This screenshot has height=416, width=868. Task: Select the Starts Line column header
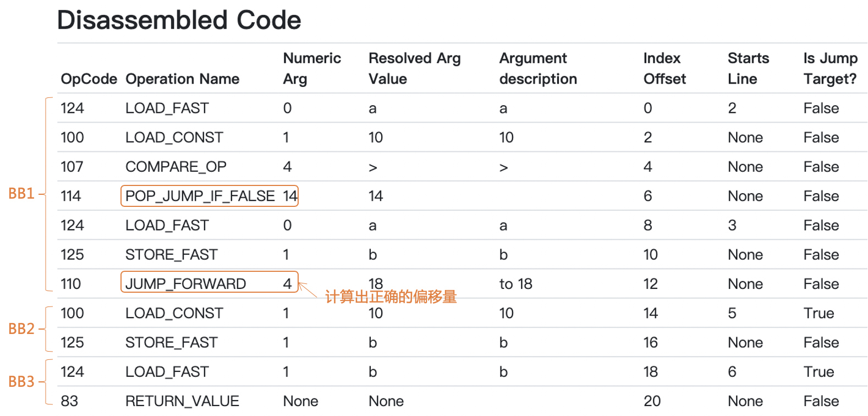pos(748,68)
